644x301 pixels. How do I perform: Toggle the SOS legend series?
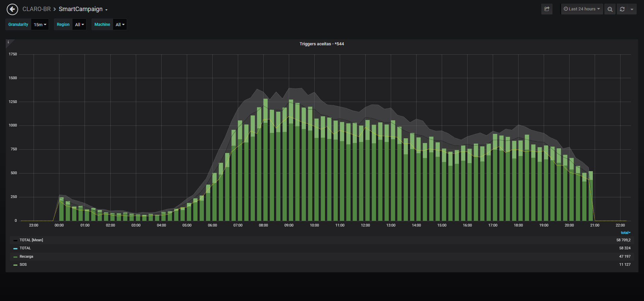tap(23, 264)
